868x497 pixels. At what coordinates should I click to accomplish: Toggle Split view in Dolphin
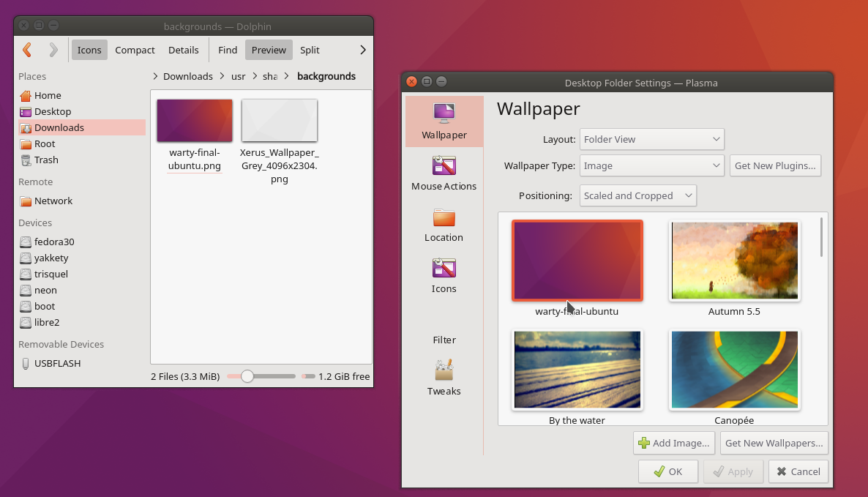pos(309,50)
